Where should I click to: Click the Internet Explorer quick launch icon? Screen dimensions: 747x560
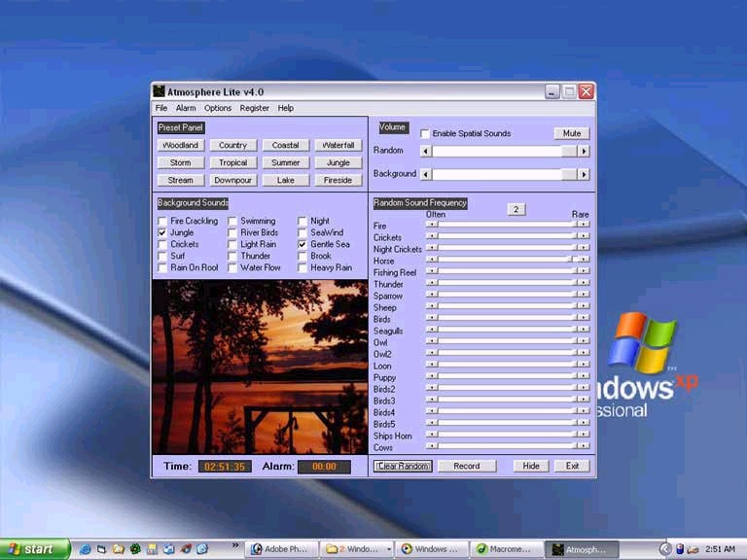(85, 549)
